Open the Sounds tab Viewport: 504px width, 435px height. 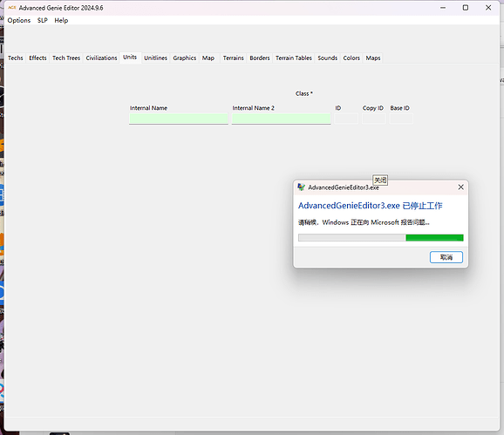pos(328,58)
